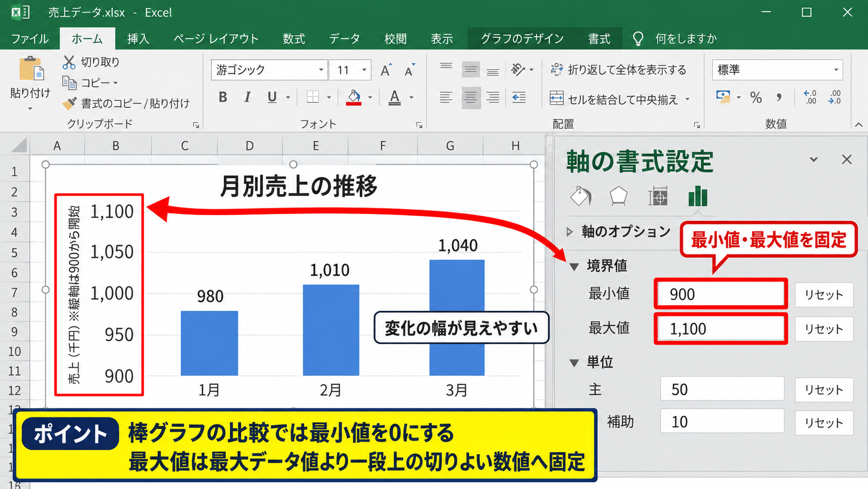
Task: Reset the 最小値 boundary value
Action: 824,295
